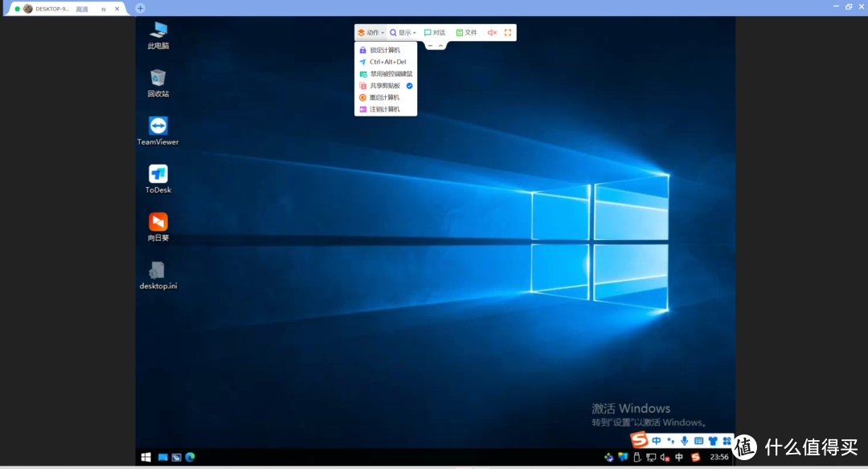The width and height of the screenshot is (868, 469).
Task: Select the 向日葵 desktop icon
Action: tap(158, 227)
